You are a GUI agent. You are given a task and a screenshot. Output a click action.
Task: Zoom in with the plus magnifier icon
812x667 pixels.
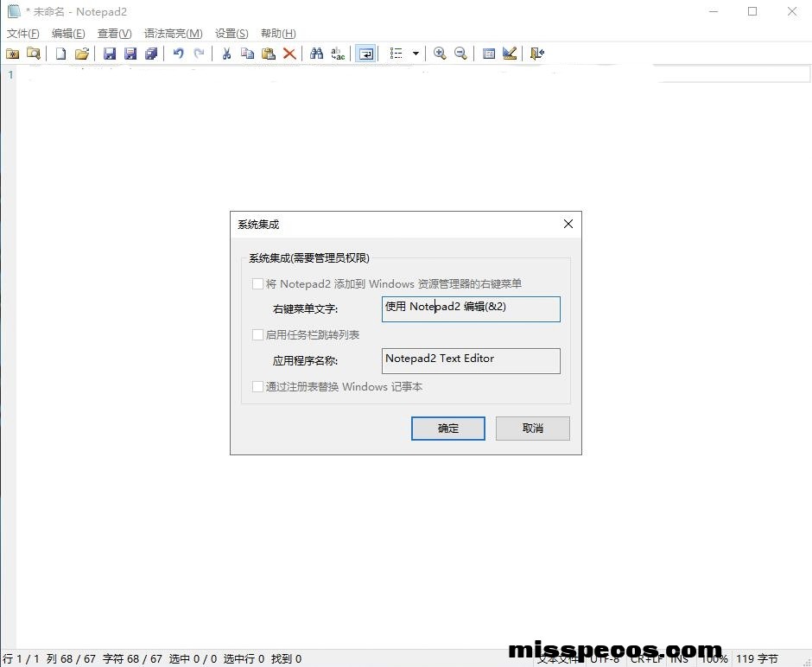tap(440, 54)
